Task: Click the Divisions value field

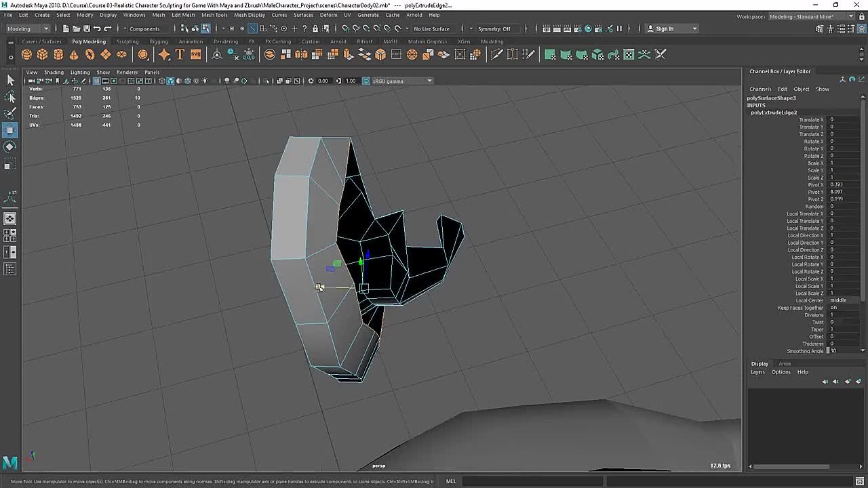Action: [841, 315]
